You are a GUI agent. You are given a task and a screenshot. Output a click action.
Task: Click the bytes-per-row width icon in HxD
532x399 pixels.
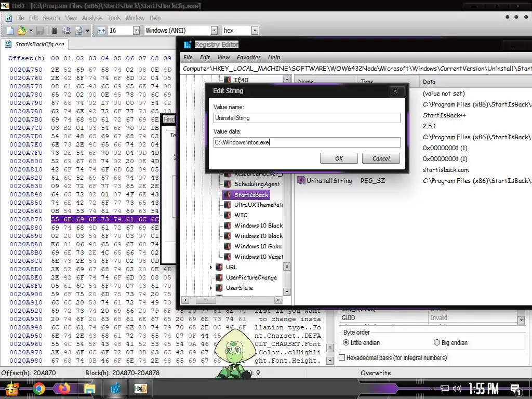point(101,31)
